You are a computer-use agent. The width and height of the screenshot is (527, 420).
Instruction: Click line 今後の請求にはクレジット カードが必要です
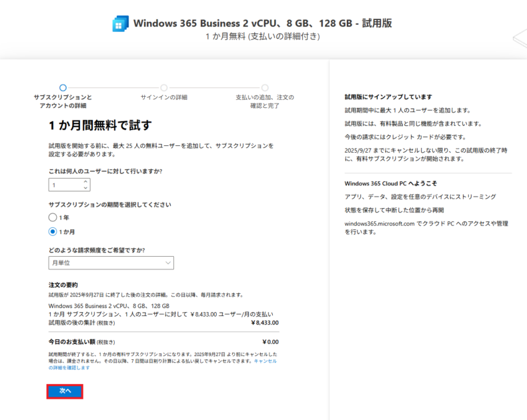point(405,137)
